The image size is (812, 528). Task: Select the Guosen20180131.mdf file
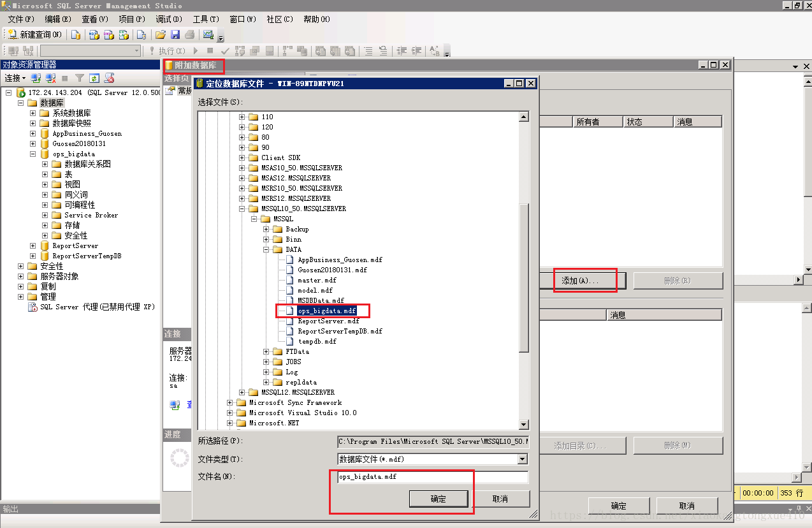coord(332,270)
